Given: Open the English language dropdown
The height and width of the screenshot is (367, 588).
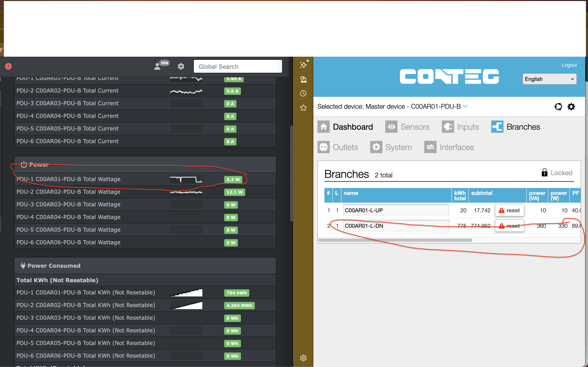Looking at the screenshot, I should [x=549, y=79].
